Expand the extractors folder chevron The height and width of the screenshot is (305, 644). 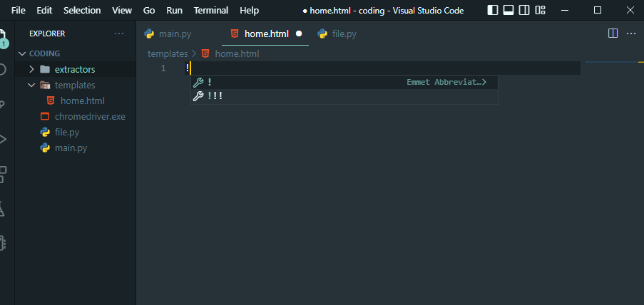[x=31, y=69]
